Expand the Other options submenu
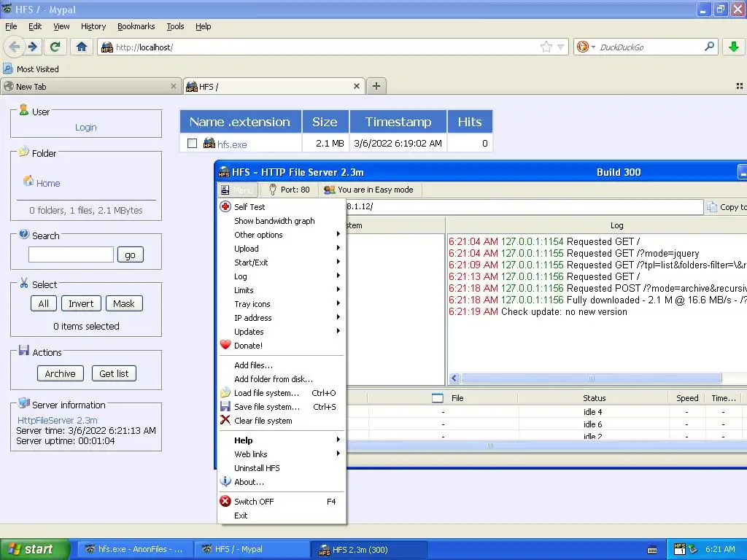The height and width of the screenshot is (560, 747). pyautogui.click(x=281, y=235)
